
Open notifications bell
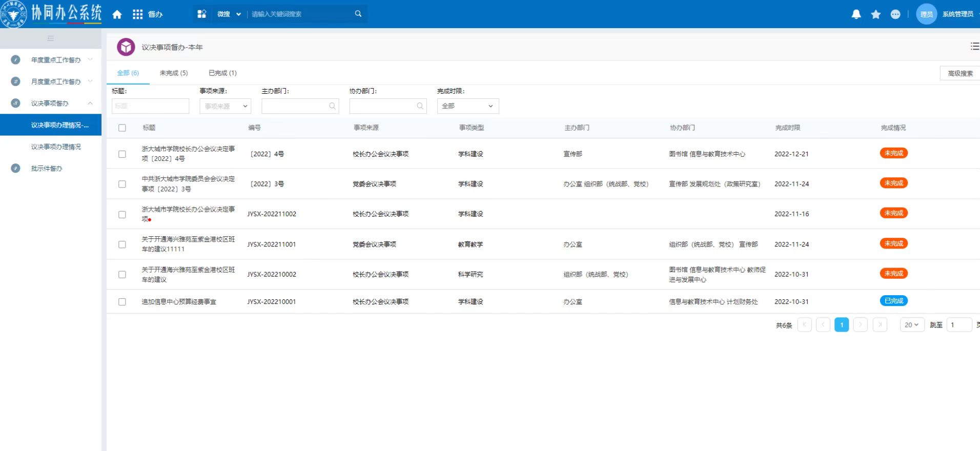856,14
